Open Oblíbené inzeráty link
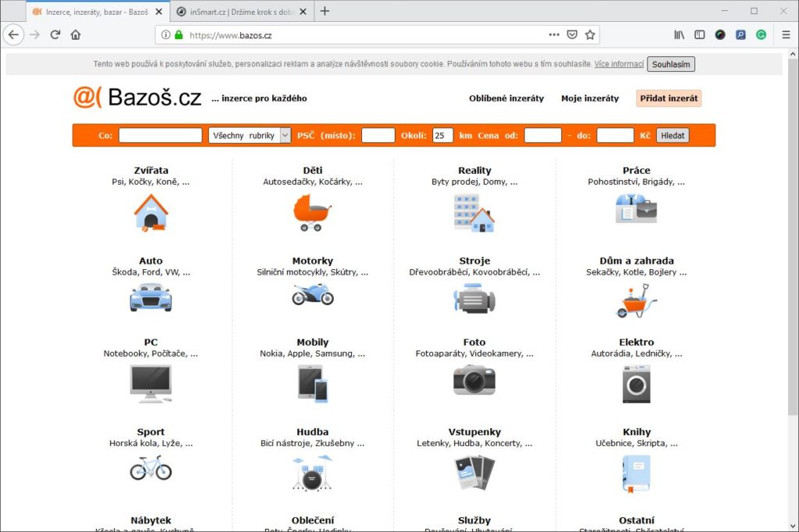The height and width of the screenshot is (532, 799). pyautogui.click(x=506, y=98)
